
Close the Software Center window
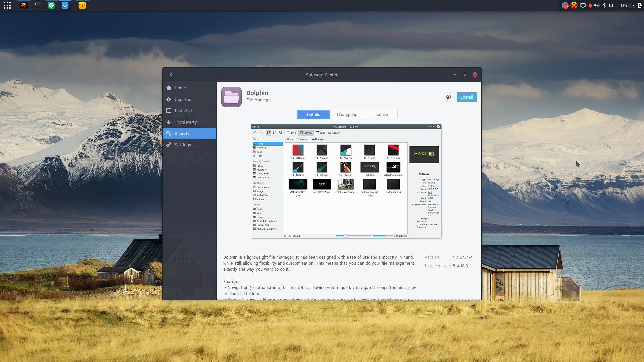475,75
